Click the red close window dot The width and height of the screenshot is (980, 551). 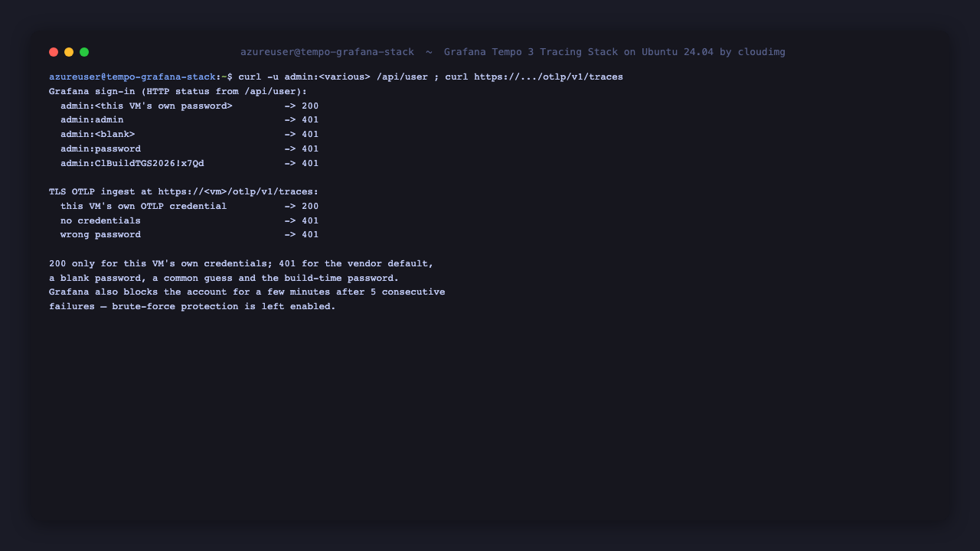point(54,52)
